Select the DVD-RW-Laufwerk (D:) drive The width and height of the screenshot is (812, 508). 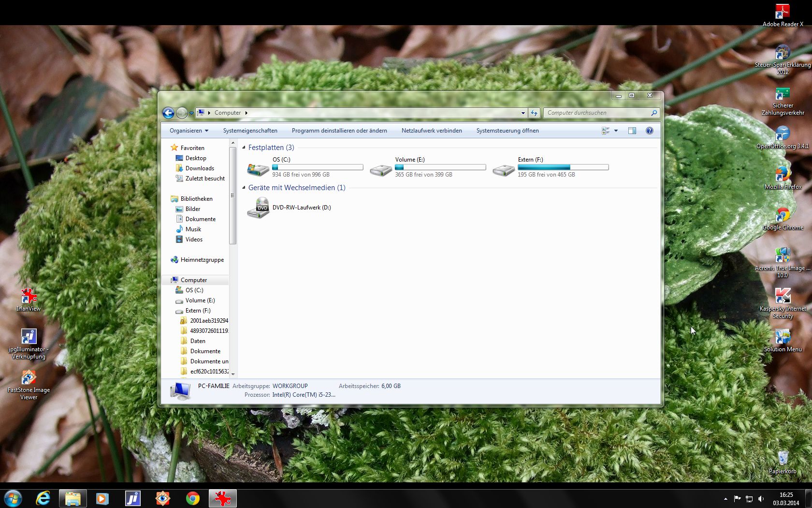tap(302, 208)
